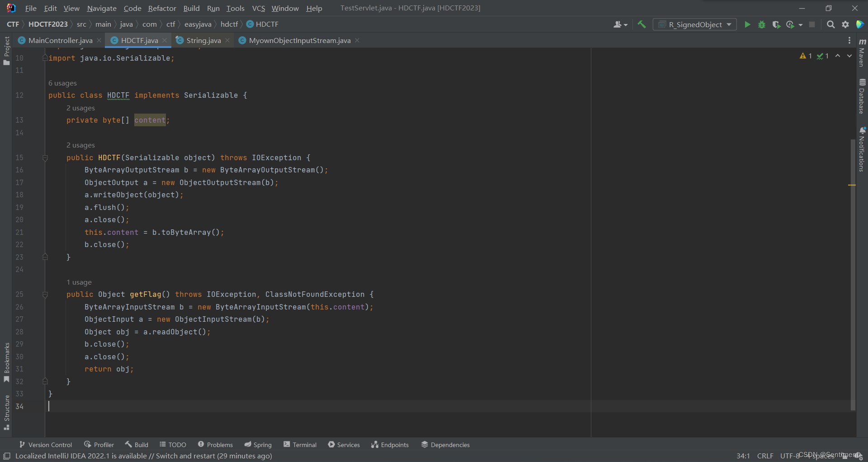This screenshot has height=462, width=868.
Task: Collapse the getFlag method at line 25
Action: [x=45, y=295]
